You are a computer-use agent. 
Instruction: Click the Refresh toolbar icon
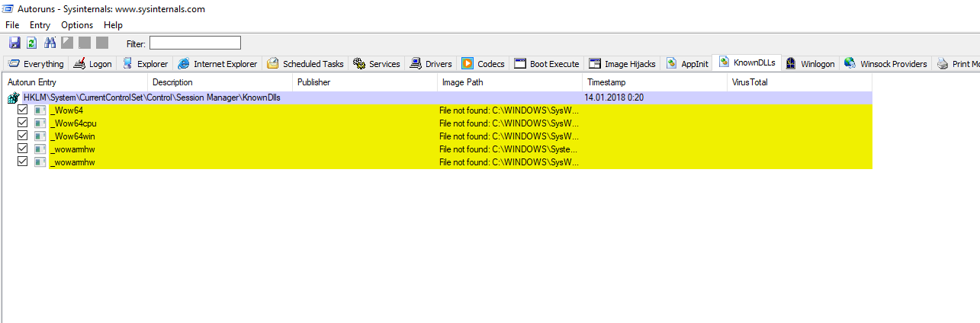pos(32,43)
